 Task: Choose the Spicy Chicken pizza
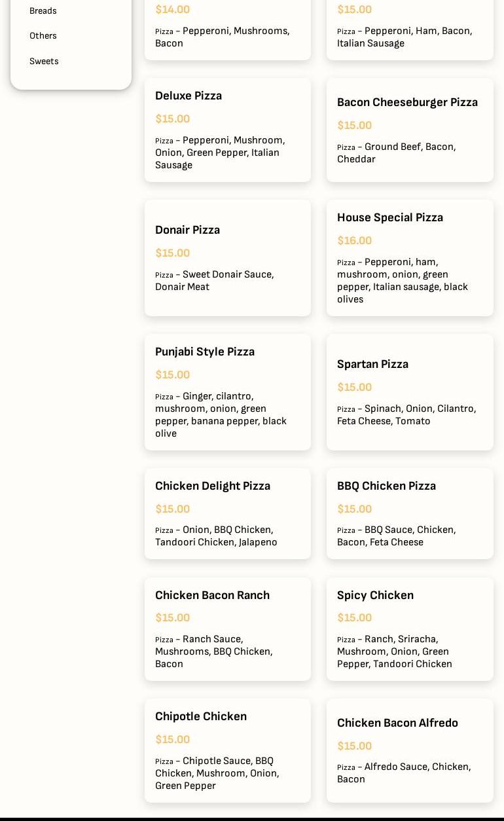(x=375, y=595)
